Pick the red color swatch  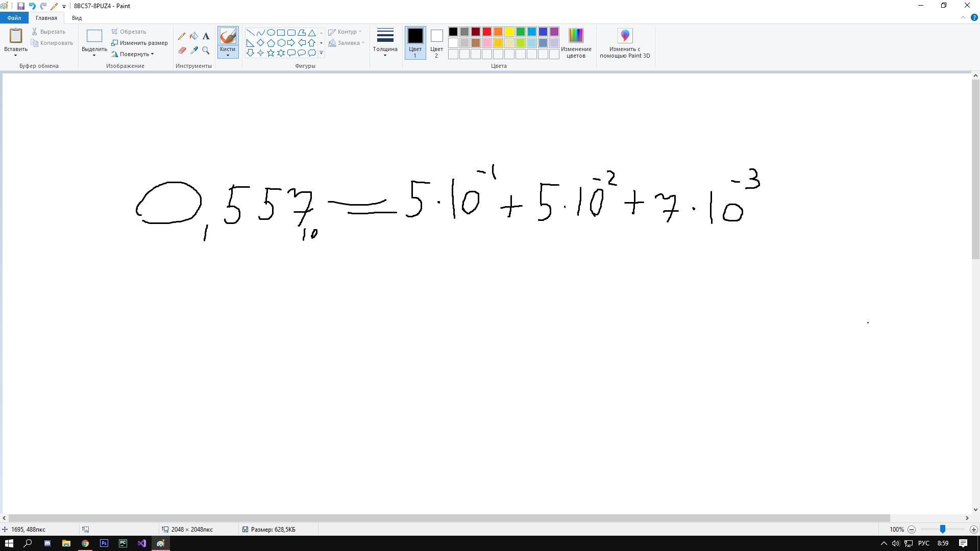487,32
